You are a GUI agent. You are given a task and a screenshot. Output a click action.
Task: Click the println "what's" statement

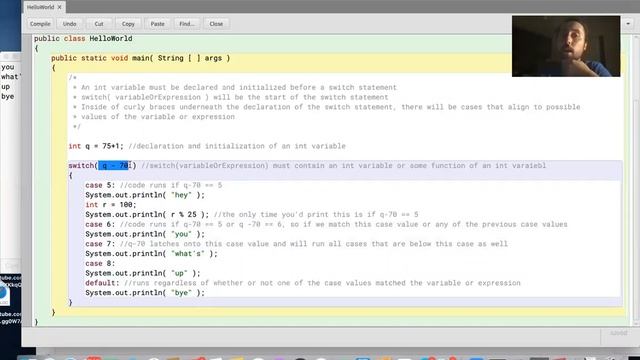click(151, 254)
